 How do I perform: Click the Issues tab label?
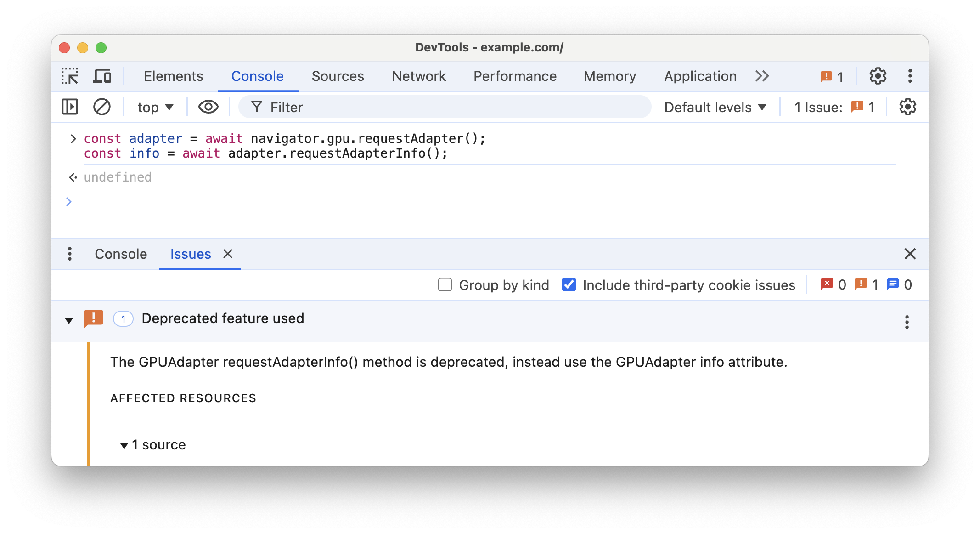[190, 254]
